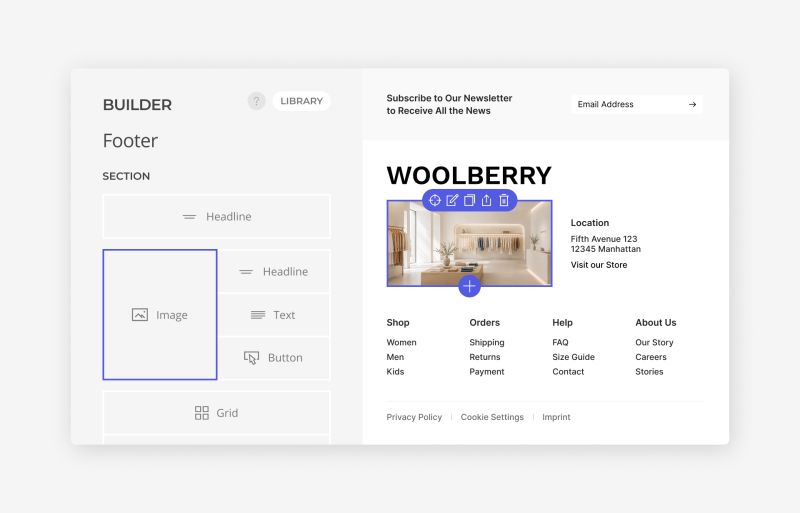Open the Men shop link
Image resolution: width=800 pixels, height=513 pixels.
pyautogui.click(x=395, y=357)
